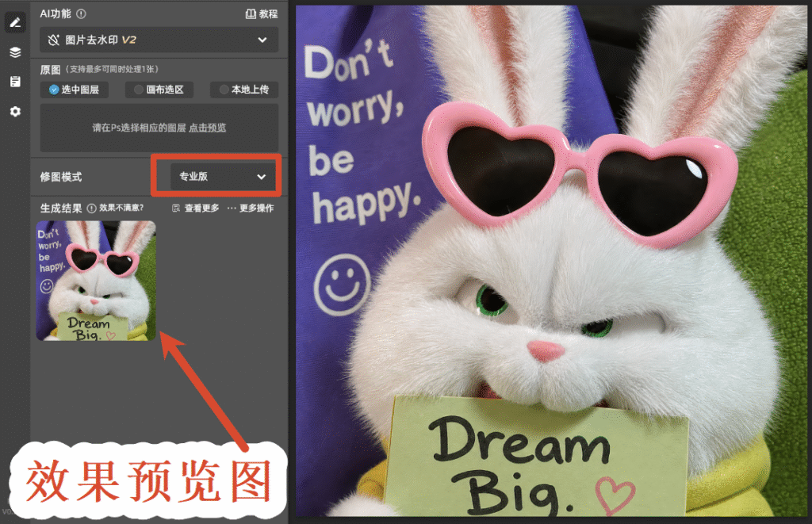The height and width of the screenshot is (524, 812).
Task: Expand the 图片去水印 V2 function dropdown
Action: pyautogui.click(x=159, y=40)
